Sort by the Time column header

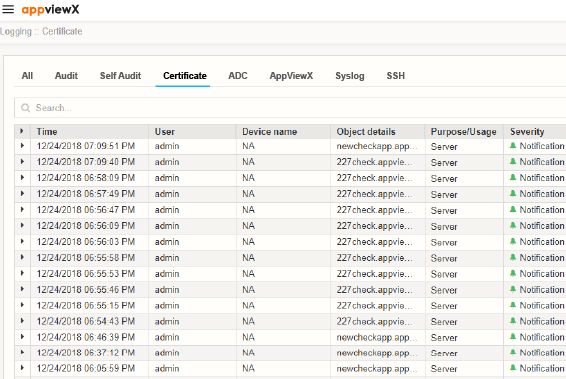47,132
